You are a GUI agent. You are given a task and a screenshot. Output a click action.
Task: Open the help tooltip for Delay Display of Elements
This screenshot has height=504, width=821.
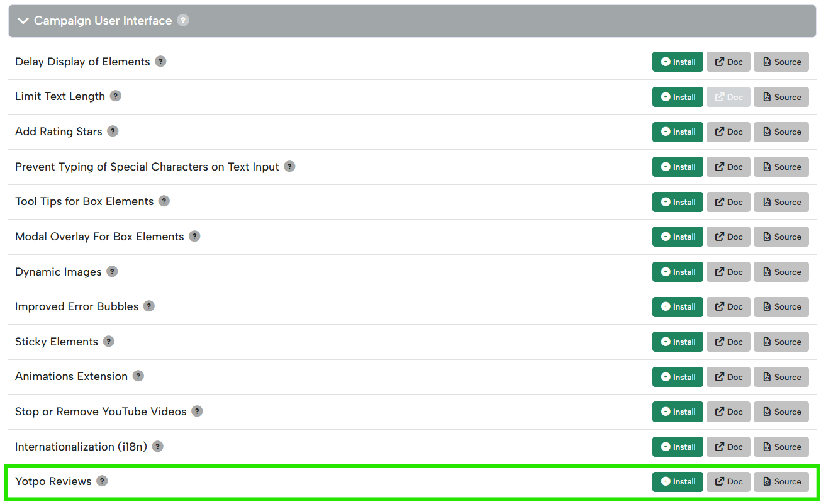coord(160,61)
